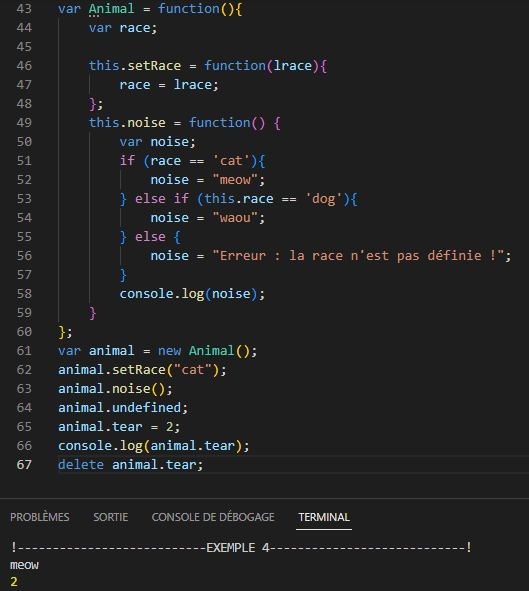Open the CONSOLE DE DÉBOGAGE tab
529x591 pixels.
pyautogui.click(x=213, y=517)
